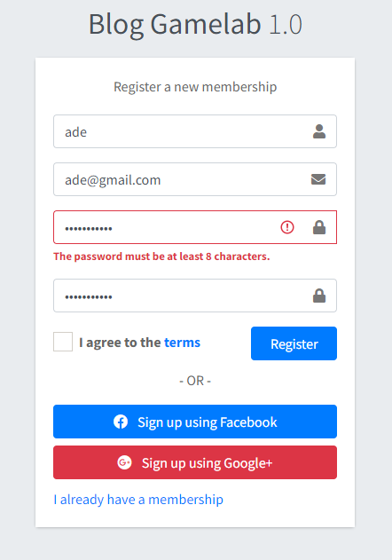Tick the agree to terms checkbox
This screenshot has height=560, width=392.
click(63, 342)
